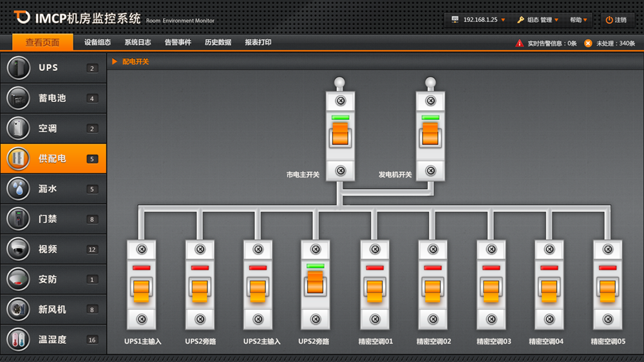The height and width of the screenshot is (362, 644).
Task: Switch on the 精密空调01 breaker
Action: coord(374,291)
